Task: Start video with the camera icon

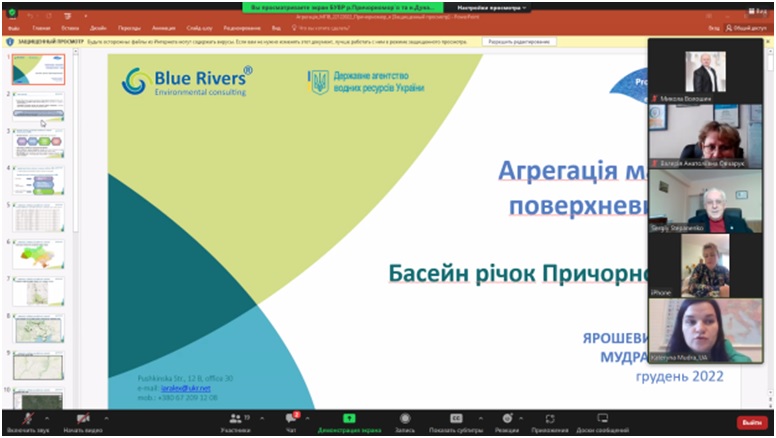Action: pyautogui.click(x=82, y=419)
